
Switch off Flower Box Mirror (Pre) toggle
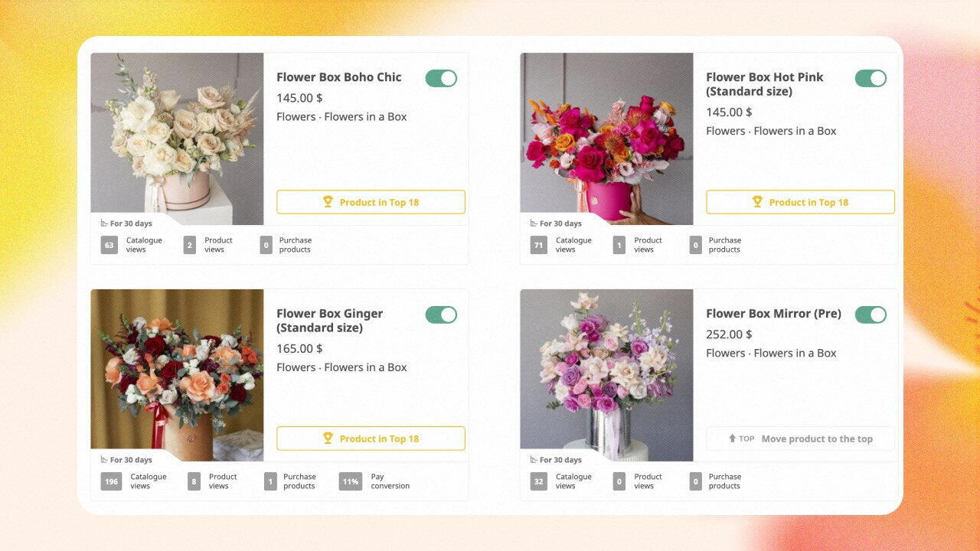click(871, 315)
